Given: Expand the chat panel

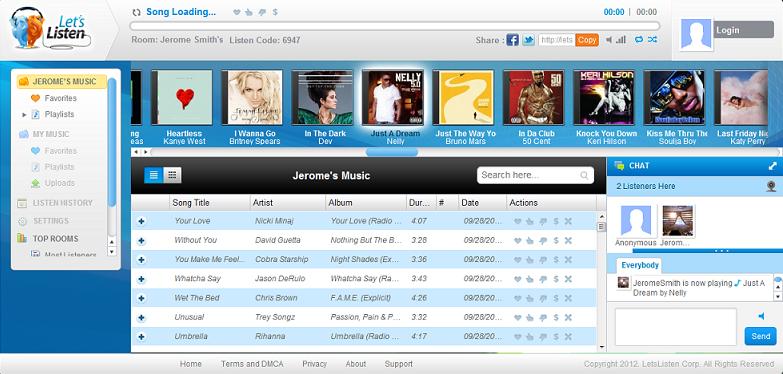Looking at the screenshot, I should click(773, 166).
